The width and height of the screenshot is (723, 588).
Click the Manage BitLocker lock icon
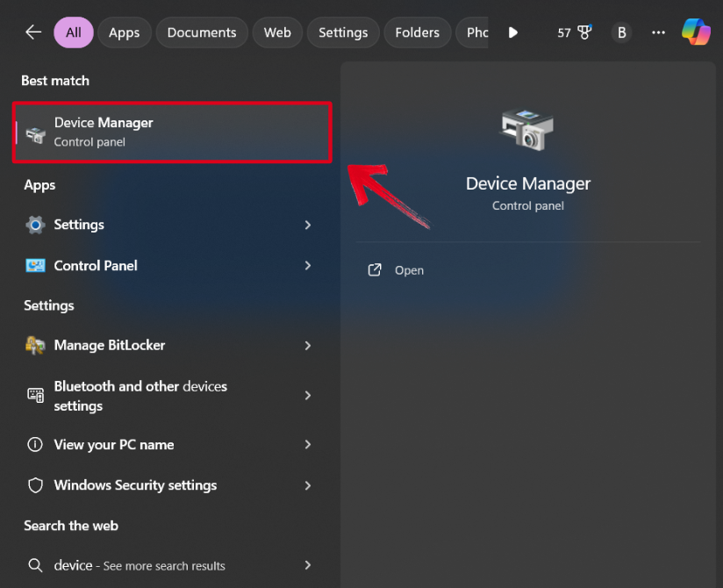point(35,346)
